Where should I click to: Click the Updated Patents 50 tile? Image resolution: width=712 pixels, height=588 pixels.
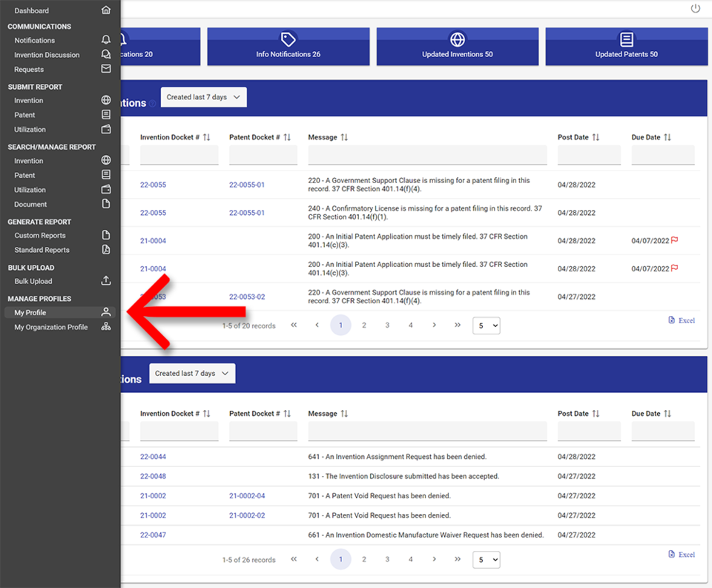pos(627,47)
